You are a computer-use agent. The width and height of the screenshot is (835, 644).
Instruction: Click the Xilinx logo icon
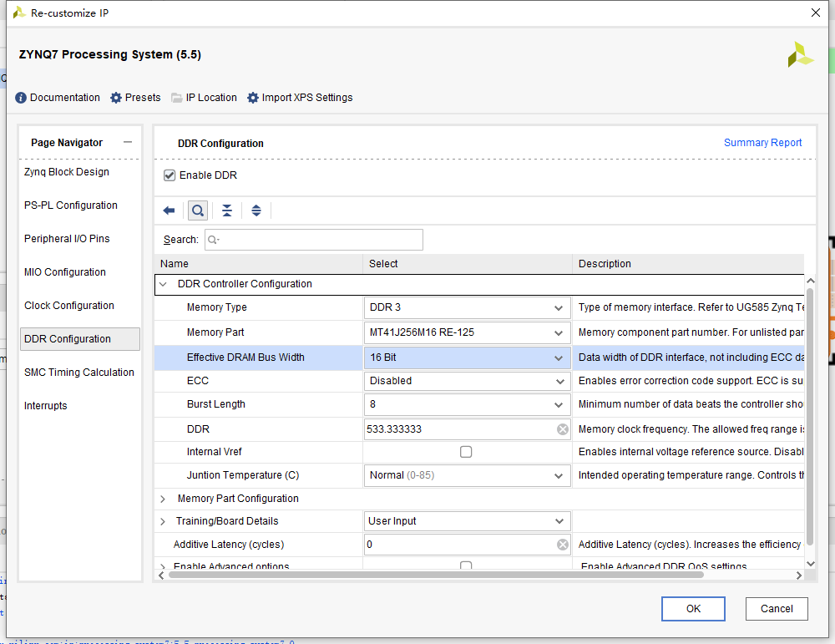[x=801, y=54]
